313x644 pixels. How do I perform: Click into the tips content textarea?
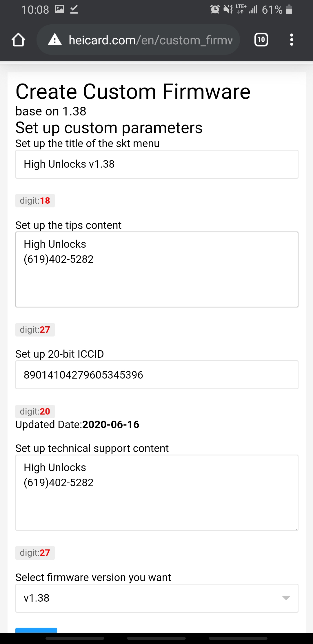(x=157, y=269)
